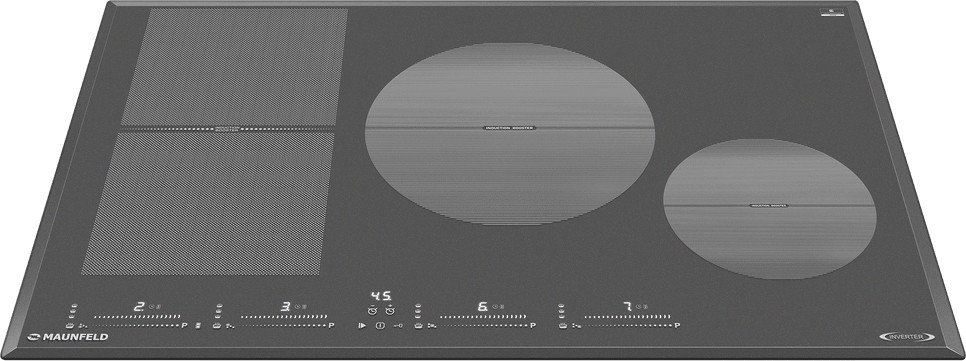Tap the upper rectangular flex zone
966x361 pixels.
(235, 67)
